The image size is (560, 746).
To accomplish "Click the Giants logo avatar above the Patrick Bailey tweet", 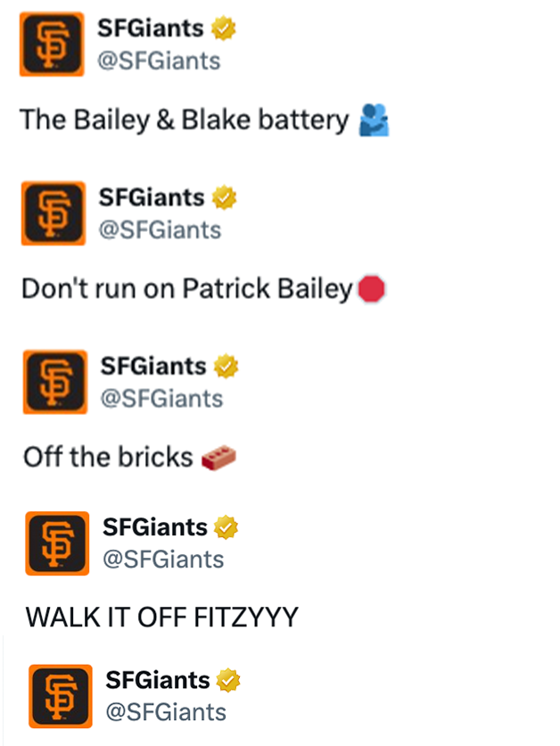I will pos(54,213).
